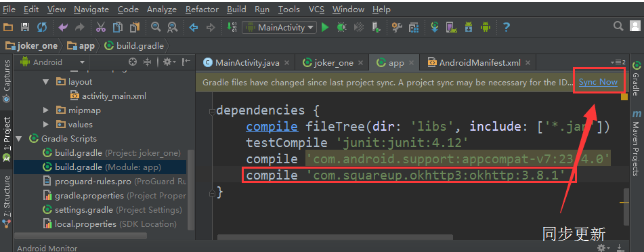
Task: Hide the Project tool window
Action: pyautogui.click(x=186, y=62)
